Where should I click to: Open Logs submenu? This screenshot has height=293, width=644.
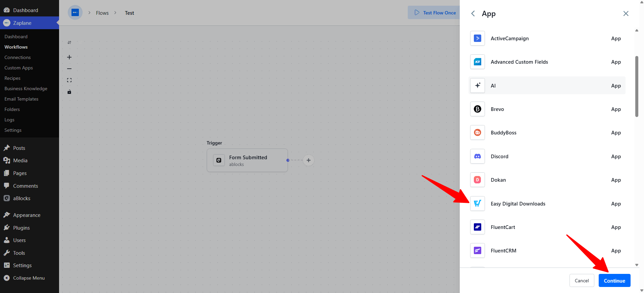(x=9, y=120)
